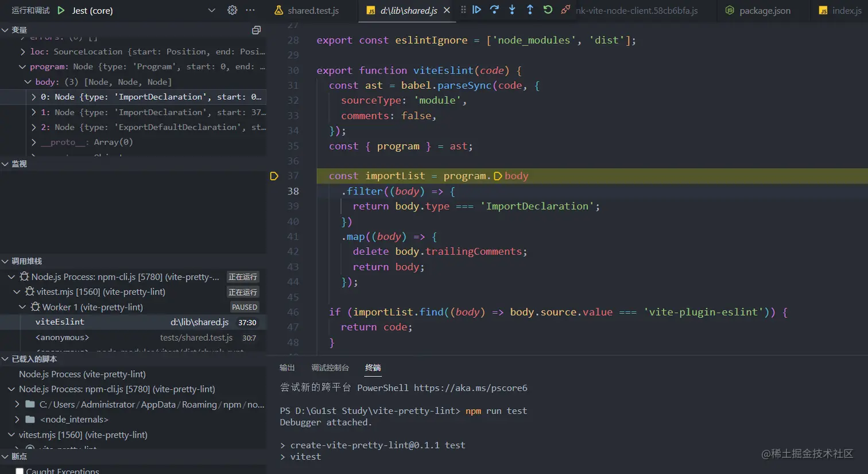Expand the C:/Users/Administrator/AppData folder
868x474 pixels.
(17, 404)
